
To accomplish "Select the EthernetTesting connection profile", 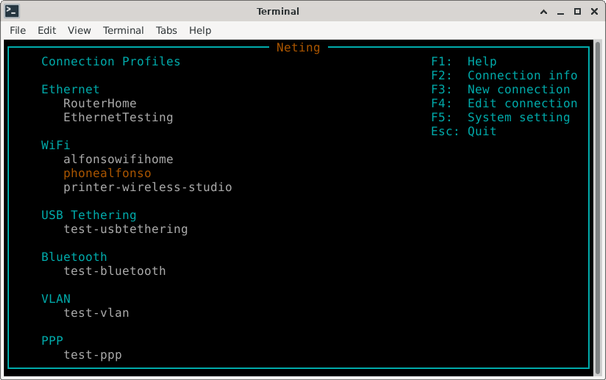I will coord(118,118).
